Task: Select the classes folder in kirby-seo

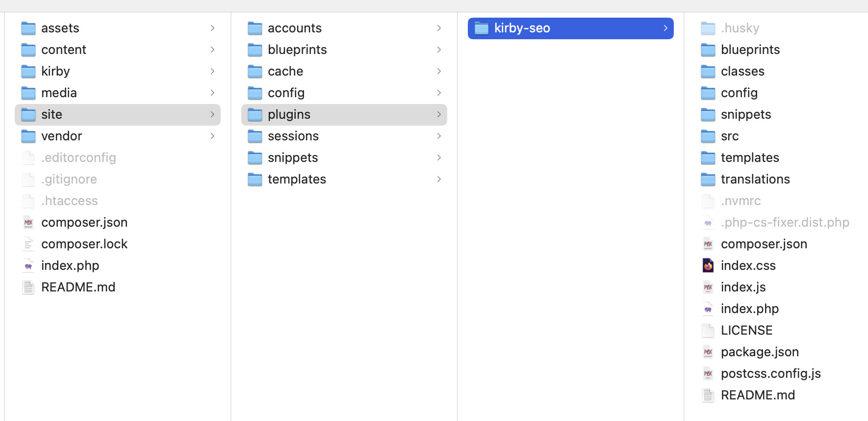Action: pos(742,71)
